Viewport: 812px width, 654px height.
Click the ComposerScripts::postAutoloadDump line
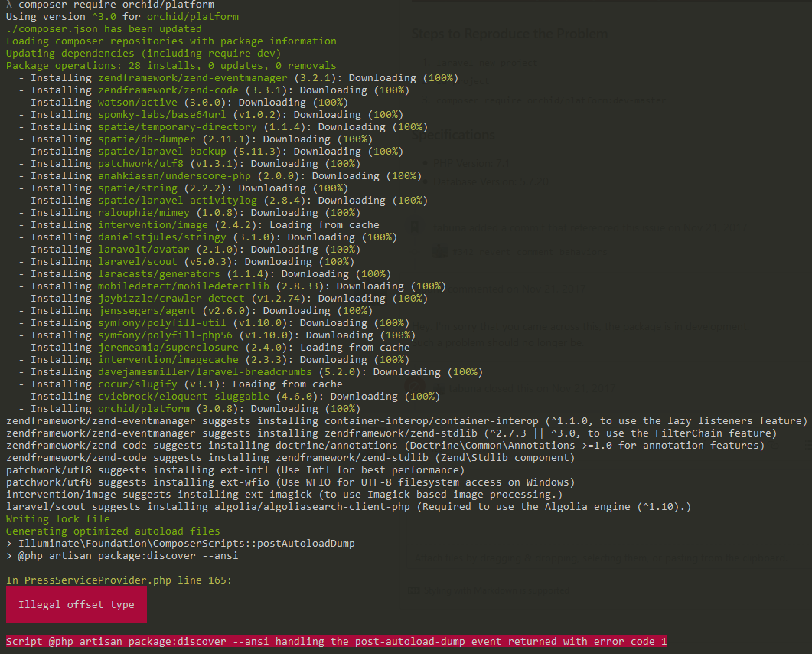(x=181, y=544)
